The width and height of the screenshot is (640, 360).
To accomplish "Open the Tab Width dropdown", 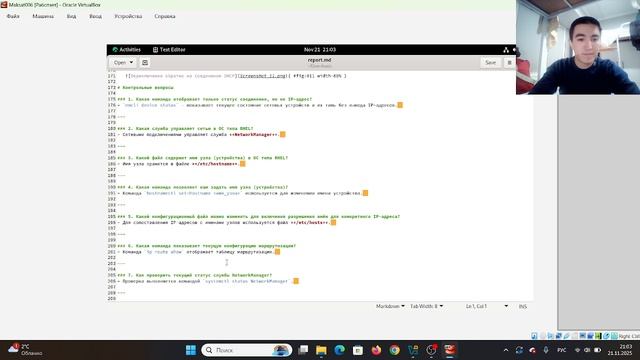I will [427, 306].
